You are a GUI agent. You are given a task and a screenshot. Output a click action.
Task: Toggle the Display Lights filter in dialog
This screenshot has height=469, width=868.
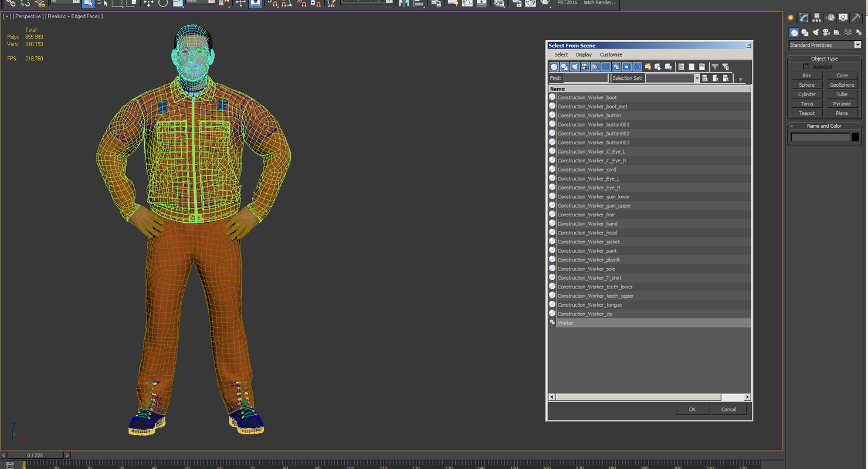575,67
